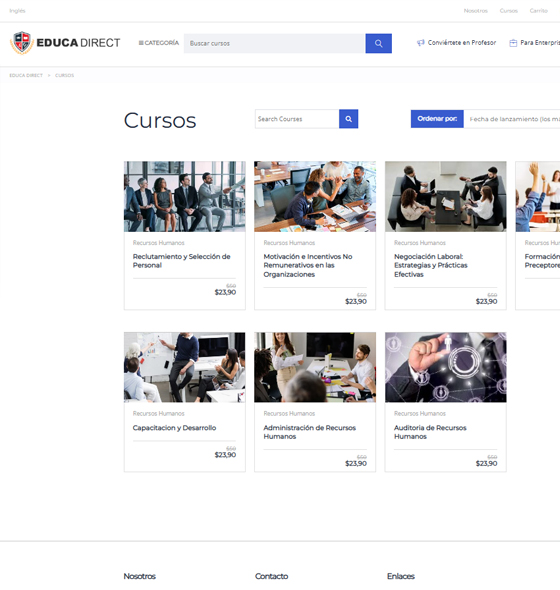560x590 pixels.
Task: Click the Cursos page search magnifier button
Action: coord(348,119)
